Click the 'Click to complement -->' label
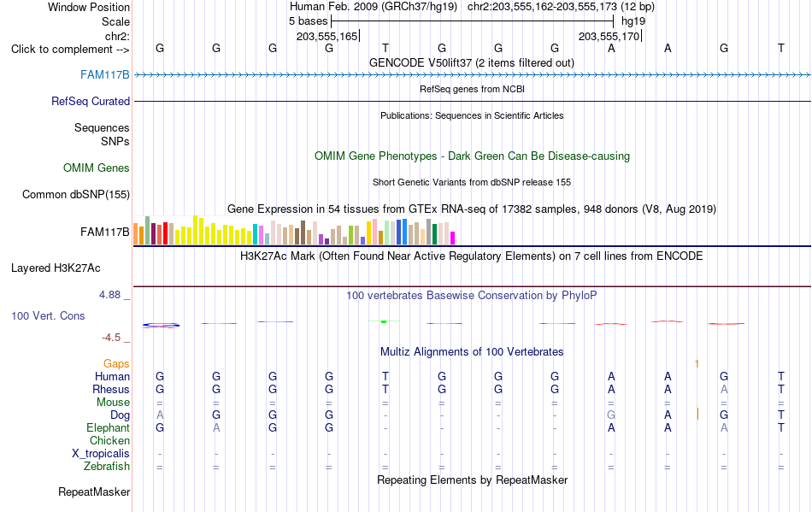The image size is (812, 512). 70,50
